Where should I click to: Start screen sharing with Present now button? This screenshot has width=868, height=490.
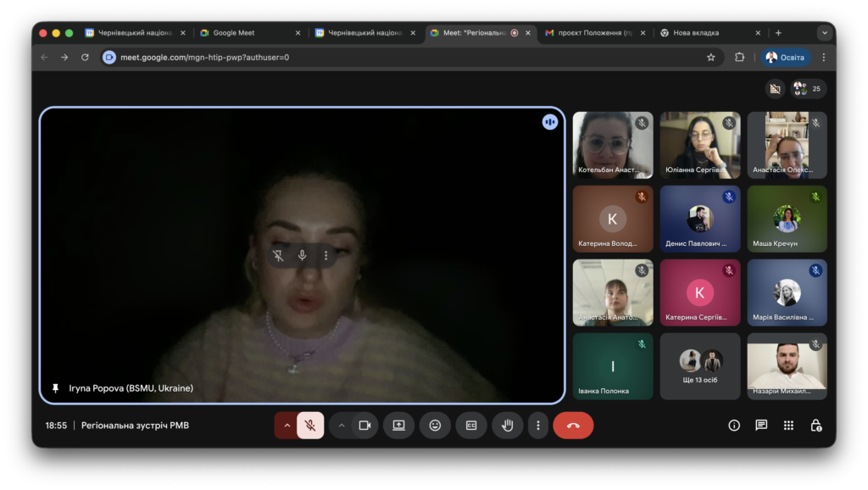click(x=398, y=426)
